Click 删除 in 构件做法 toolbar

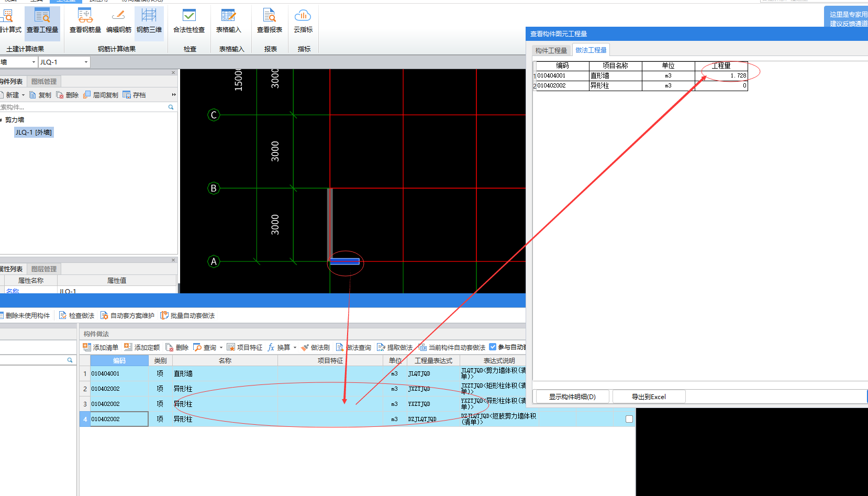point(177,347)
